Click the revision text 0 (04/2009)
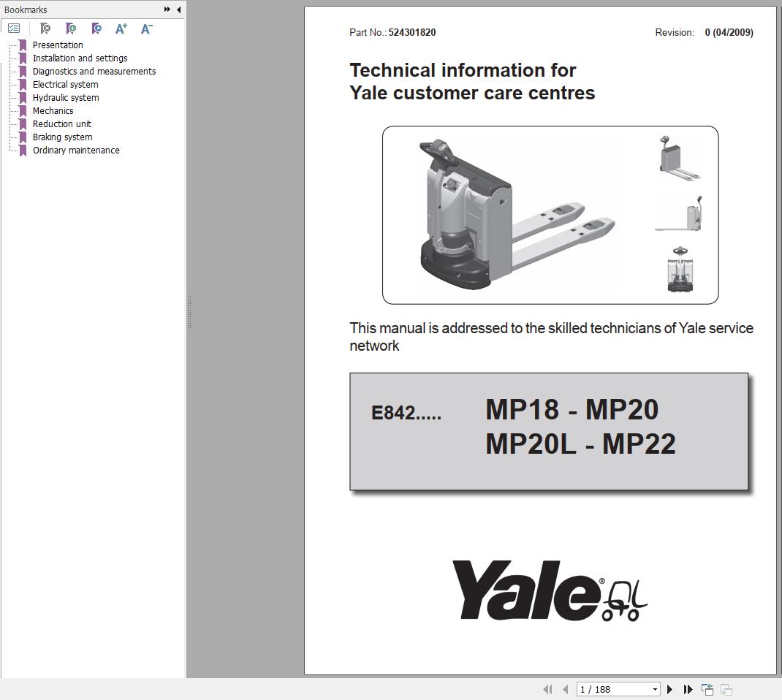 pyautogui.click(x=729, y=32)
